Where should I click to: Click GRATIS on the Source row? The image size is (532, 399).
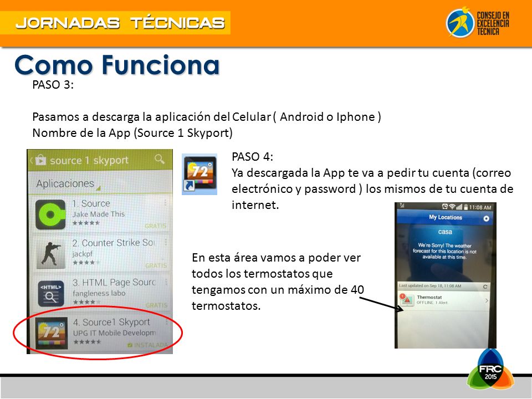(x=155, y=226)
